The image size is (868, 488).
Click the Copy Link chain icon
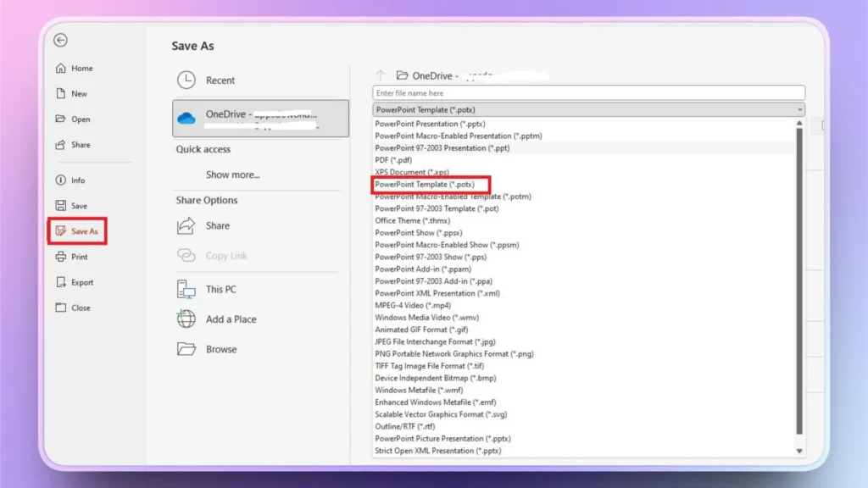[x=186, y=255]
